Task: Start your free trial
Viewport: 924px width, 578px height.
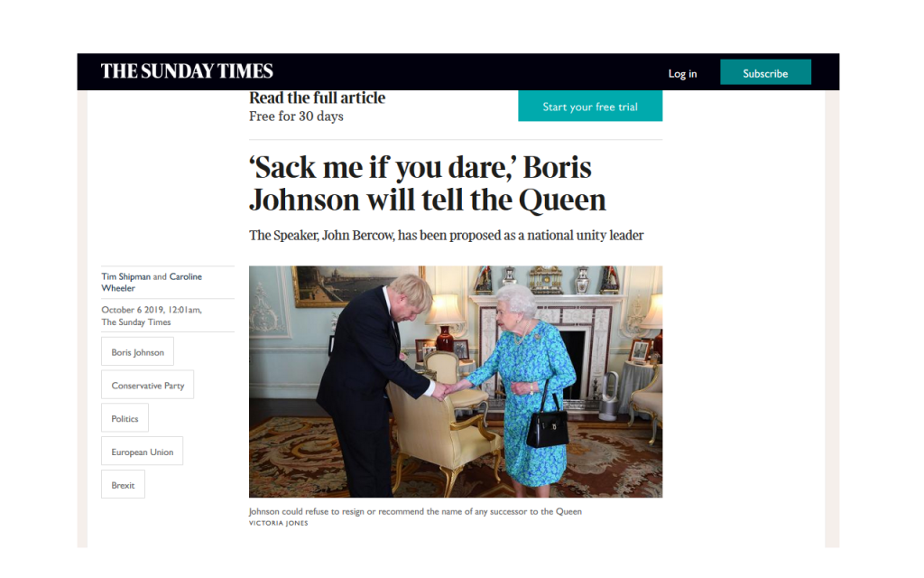Action: pos(590,107)
